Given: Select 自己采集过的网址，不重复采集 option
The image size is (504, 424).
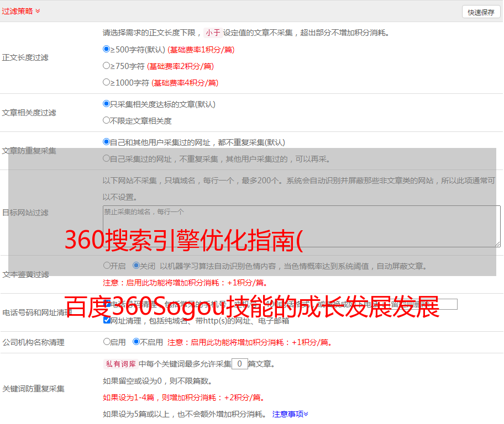Looking at the screenshot, I should (106, 158).
